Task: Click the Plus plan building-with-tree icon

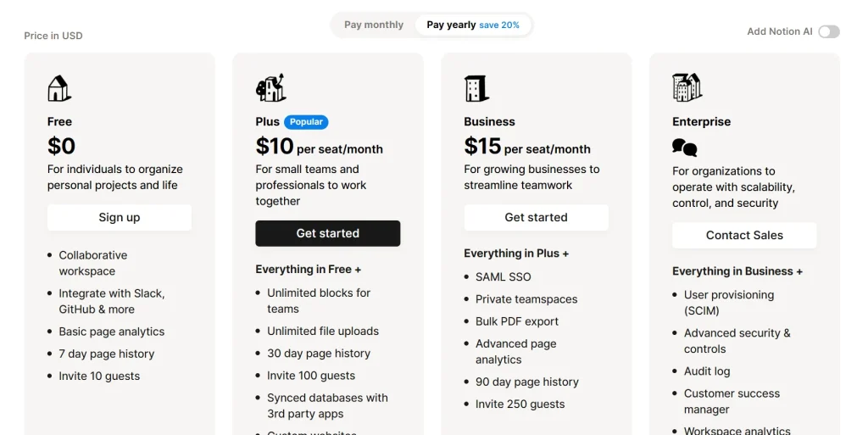Action: pyautogui.click(x=270, y=88)
